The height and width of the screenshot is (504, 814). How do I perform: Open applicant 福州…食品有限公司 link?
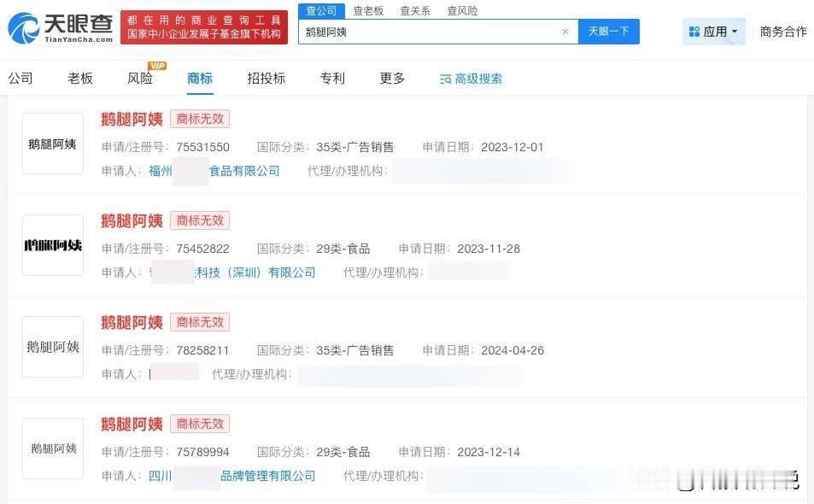tap(214, 171)
